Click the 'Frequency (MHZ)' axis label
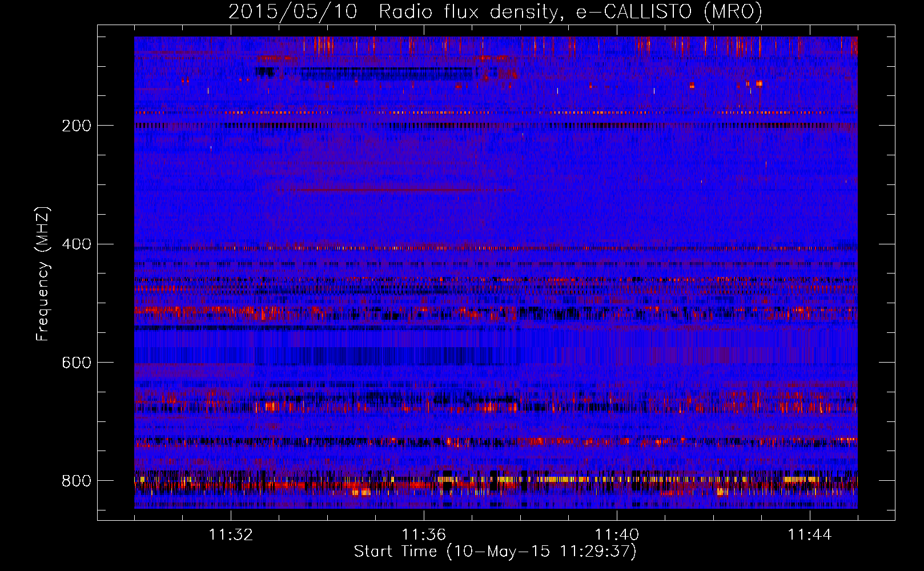 pos(43,274)
